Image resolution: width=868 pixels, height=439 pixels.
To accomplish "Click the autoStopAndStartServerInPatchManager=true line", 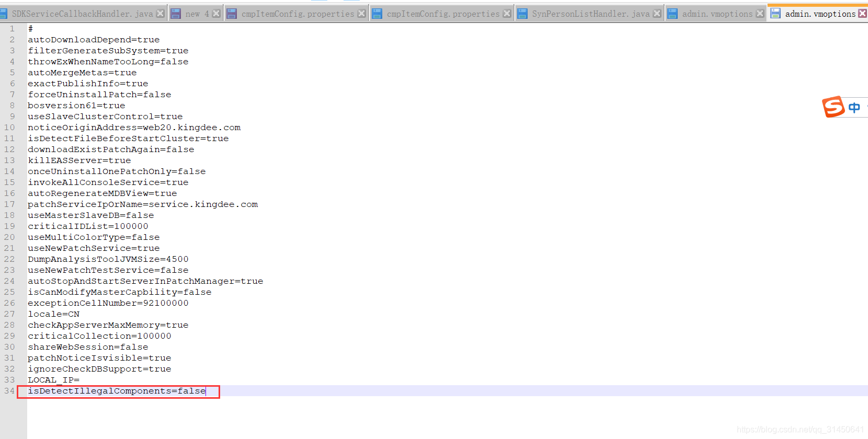I will tap(145, 281).
